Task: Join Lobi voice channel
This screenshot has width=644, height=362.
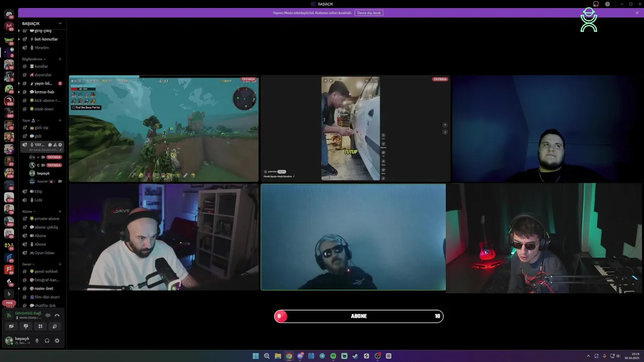Action: (42, 200)
